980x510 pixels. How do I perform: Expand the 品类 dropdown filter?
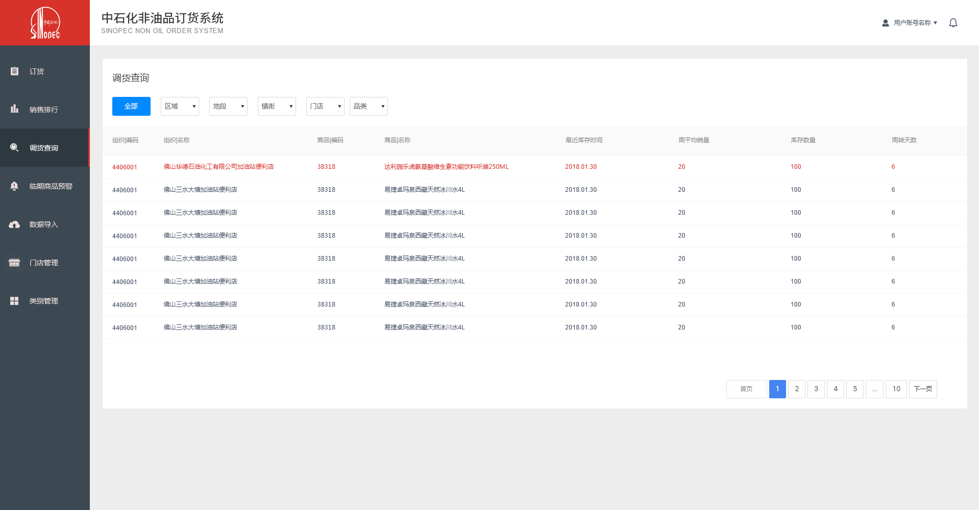tap(369, 106)
